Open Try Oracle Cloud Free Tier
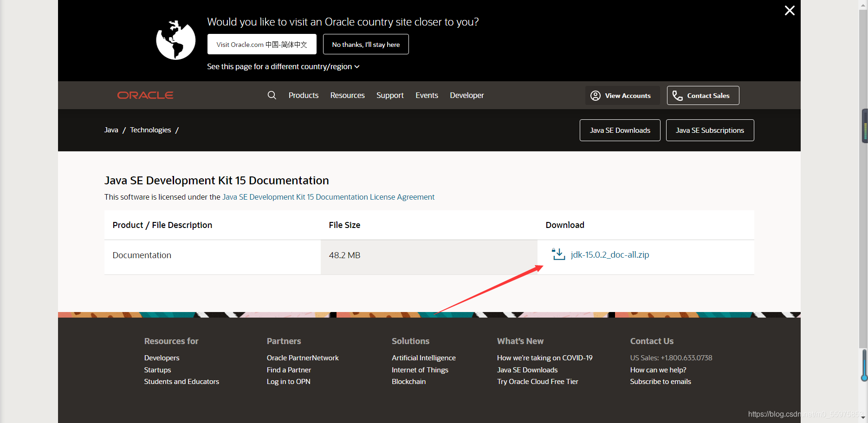 538,382
